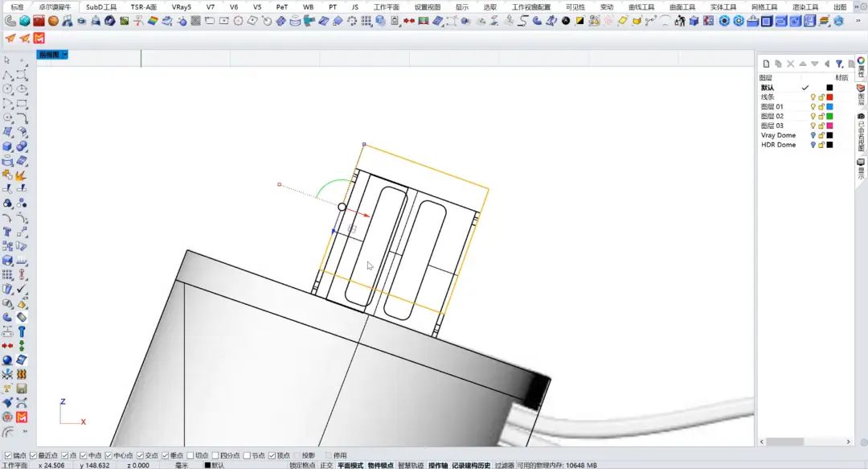
Task: Open the 属性 side panel tab
Action: (x=861, y=66)
